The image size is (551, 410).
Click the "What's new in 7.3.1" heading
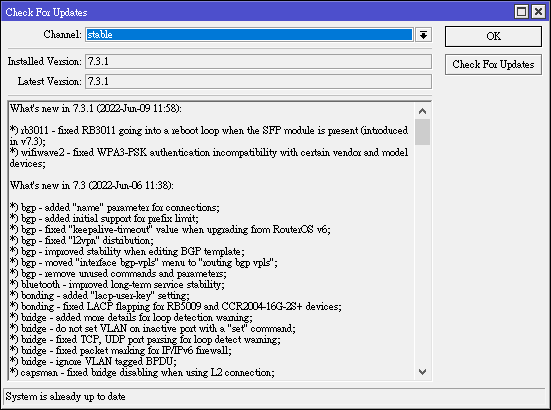(96, 109)
